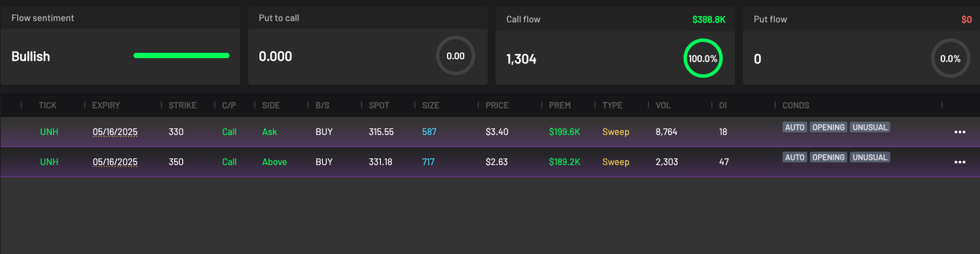Click the 05/16/2025 expiry in 330 strike row

click(115, 132)
